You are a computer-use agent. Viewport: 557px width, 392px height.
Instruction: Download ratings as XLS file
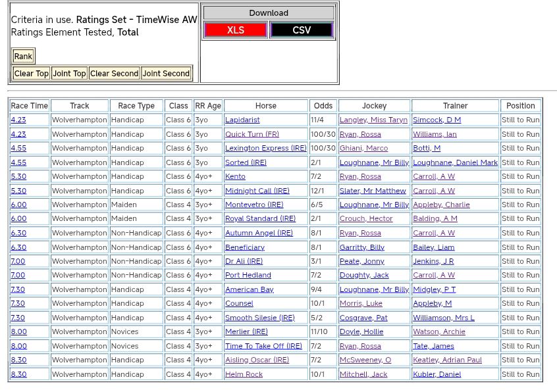[235, 30]
